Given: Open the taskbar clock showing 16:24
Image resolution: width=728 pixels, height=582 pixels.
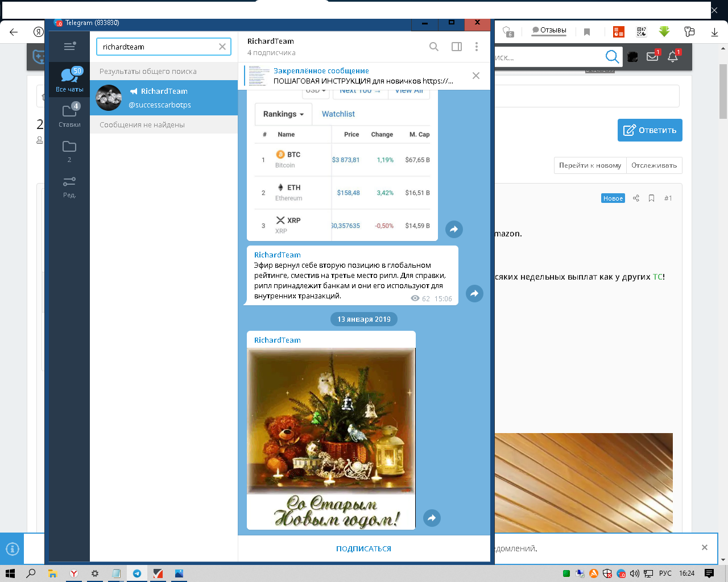Looking at the screenshot, I should [x=687, y=573].
